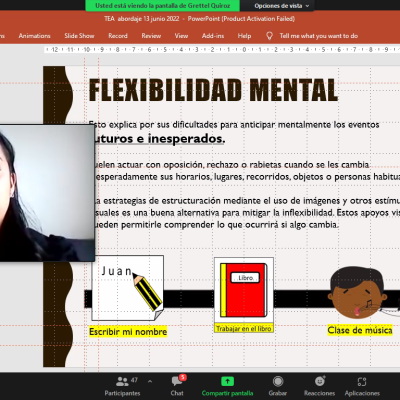This screenshot has width=400, height=400.
Task: Select the Escribir mi nombre caption
Action: (128, 332)
